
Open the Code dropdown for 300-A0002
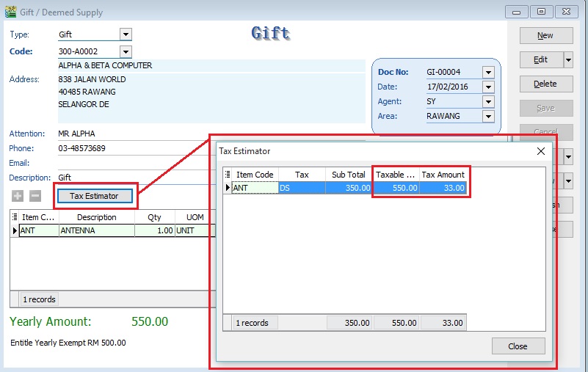click(x=125, y=51)
